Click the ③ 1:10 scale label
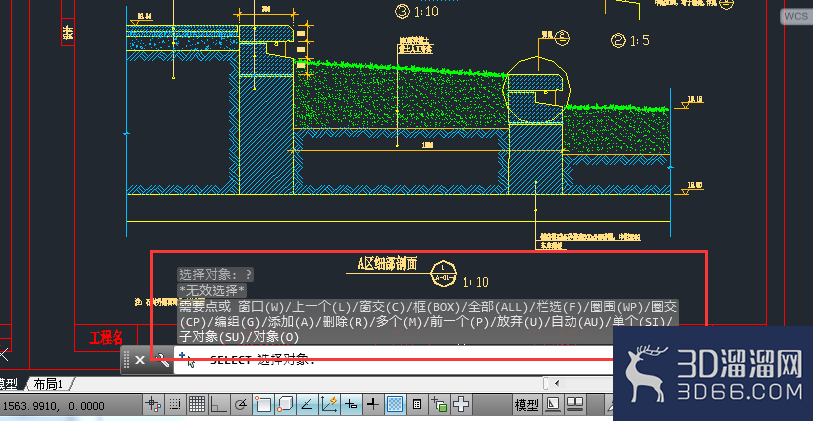813x421 pixels. (x=417, y=10)
